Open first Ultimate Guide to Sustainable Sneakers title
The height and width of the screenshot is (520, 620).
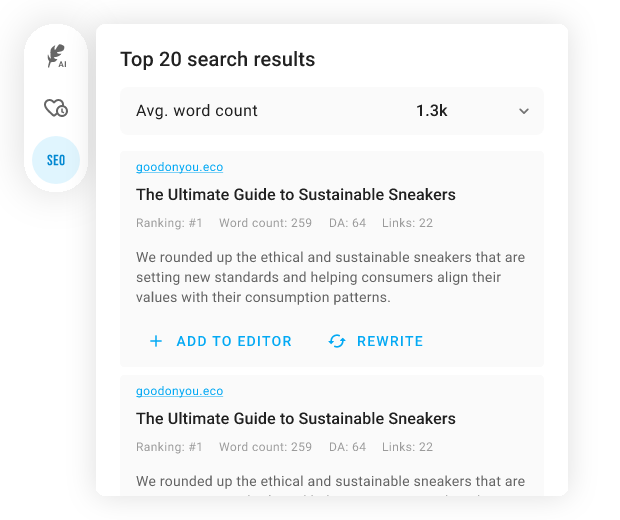[296, 194]
